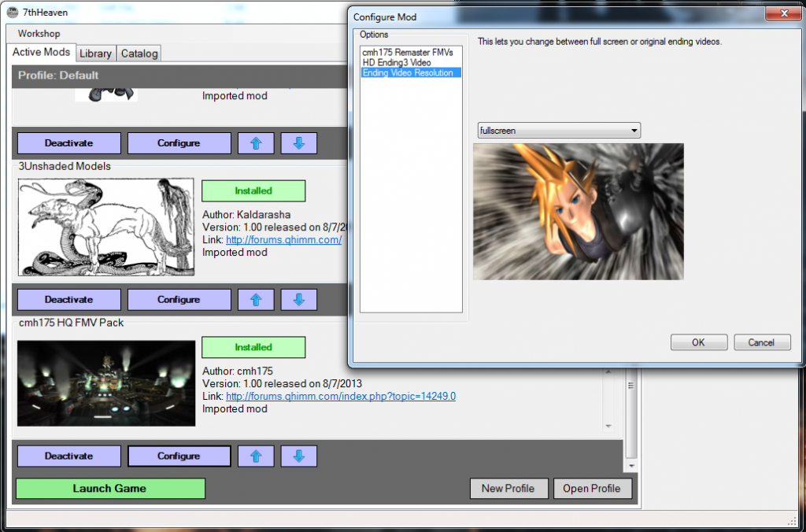
Task: Click the Cloud preview image in Configure Mod
Action: point(579,212)
